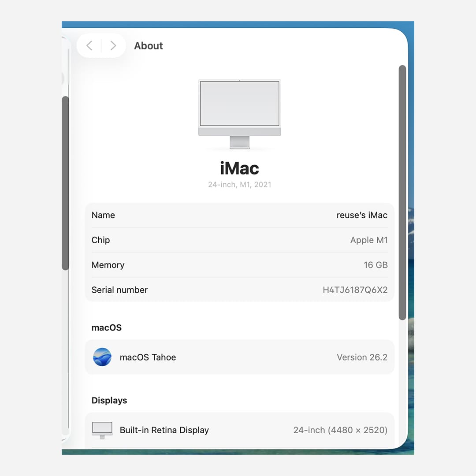This screenshot has width=476, height=476.
Task: Select the Name row label
Action: 103,215
